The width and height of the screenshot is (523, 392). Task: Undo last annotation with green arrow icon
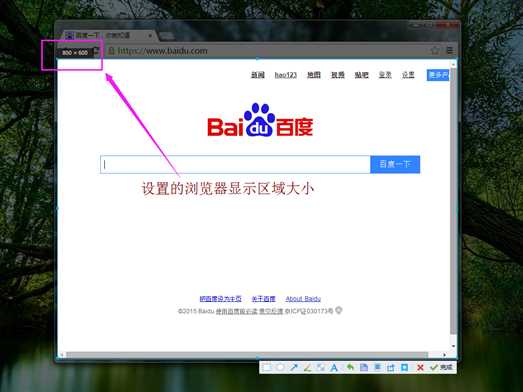coord(350,367)
